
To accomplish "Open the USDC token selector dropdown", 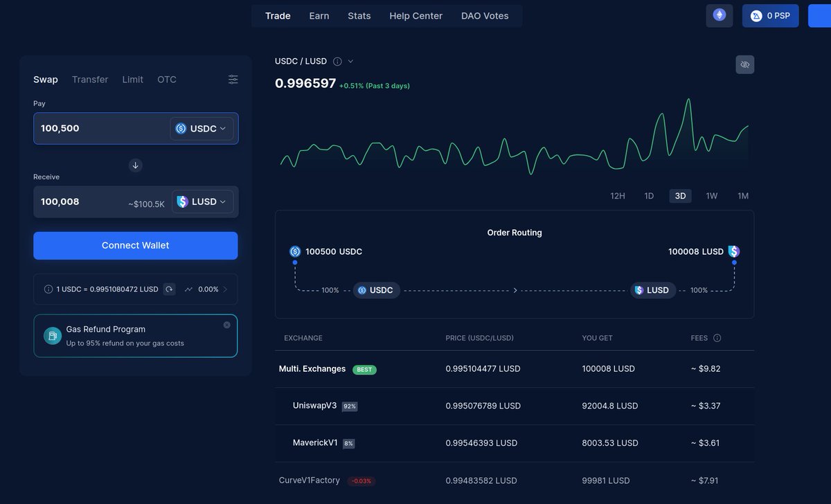I will pyautogui.click(x=202, y=128).
